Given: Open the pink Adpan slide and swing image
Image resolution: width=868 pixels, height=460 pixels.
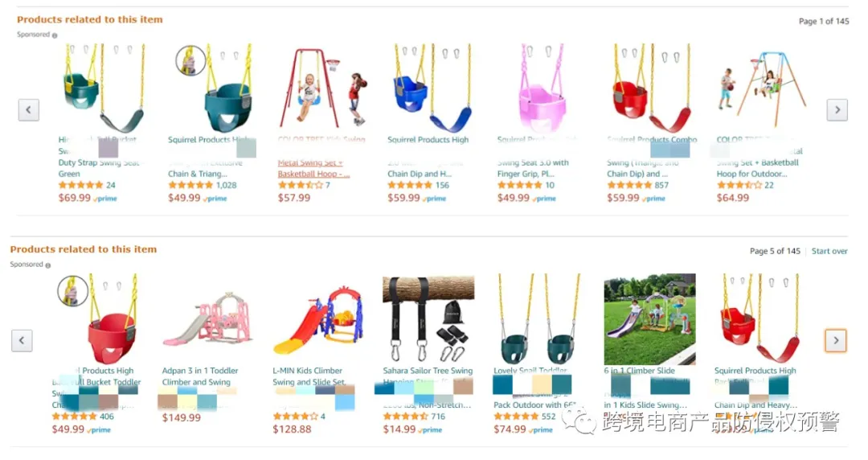Looking at the screenshot, I should [x=207, y=318].
